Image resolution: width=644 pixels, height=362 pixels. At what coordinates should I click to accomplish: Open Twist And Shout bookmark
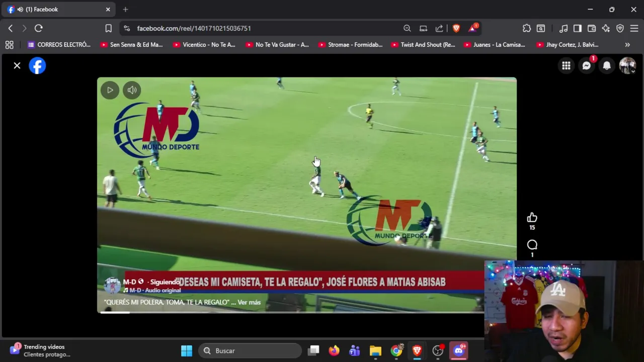[423, 45]
